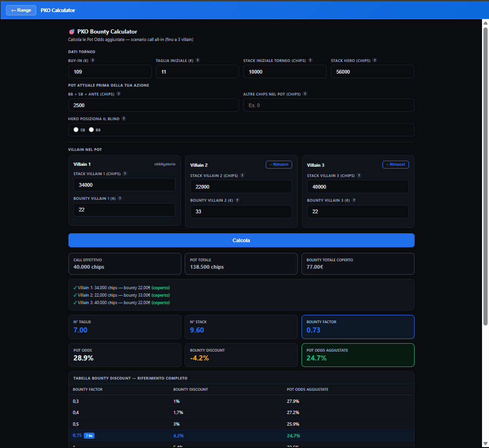Click the N° Stack value 9.60

tap(197, 330)
